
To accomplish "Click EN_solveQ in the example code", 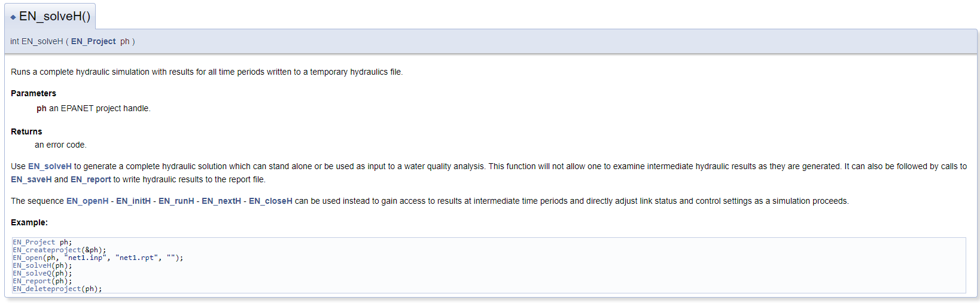I will point(32,273).
